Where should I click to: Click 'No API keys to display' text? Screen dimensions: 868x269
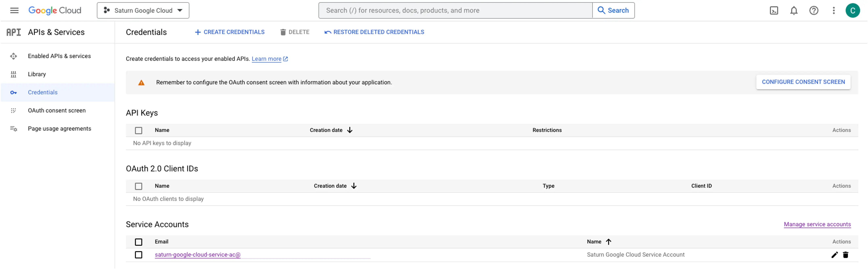tap(162, 143)
